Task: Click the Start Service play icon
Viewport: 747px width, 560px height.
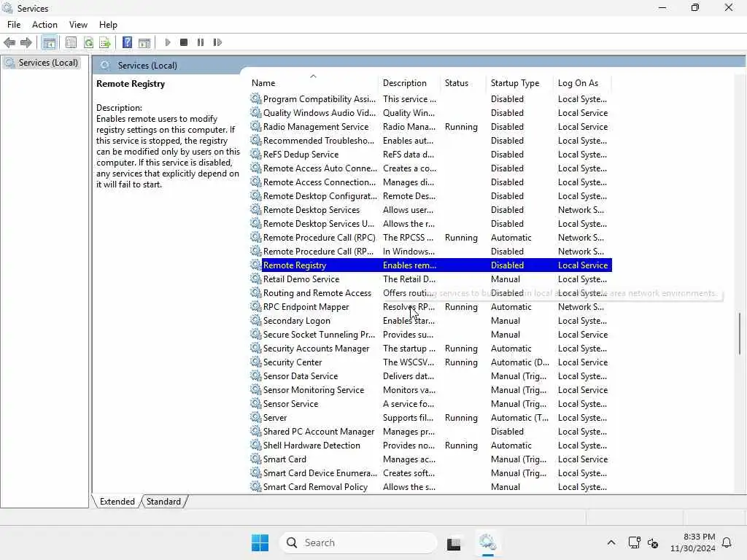Action: [x=168, y=42]
